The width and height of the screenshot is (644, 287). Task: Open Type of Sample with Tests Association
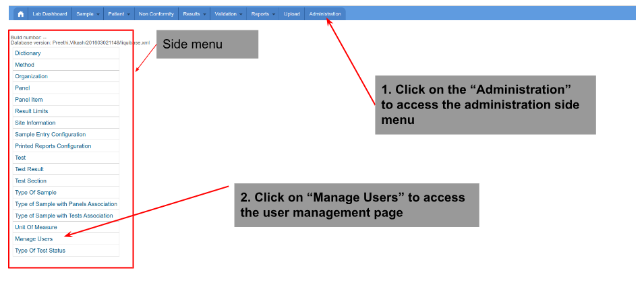coord(63,216)
